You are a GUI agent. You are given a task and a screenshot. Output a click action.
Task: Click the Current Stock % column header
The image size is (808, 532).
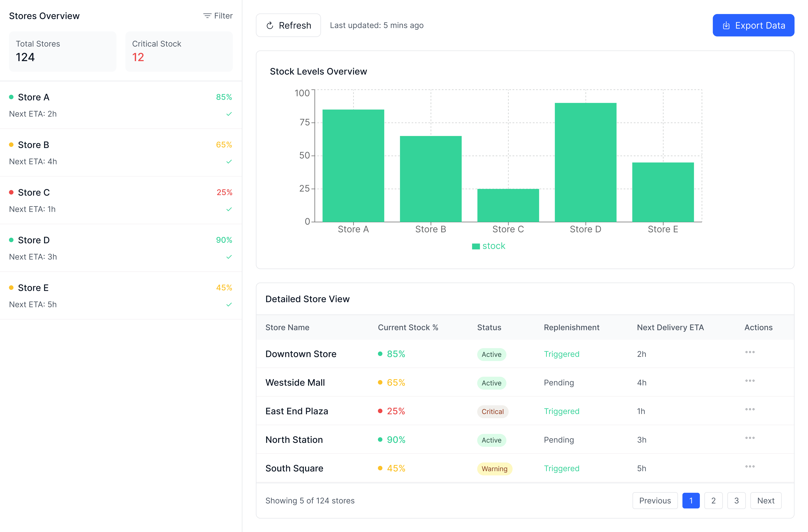pyautogui.click(x=408, y=327)
